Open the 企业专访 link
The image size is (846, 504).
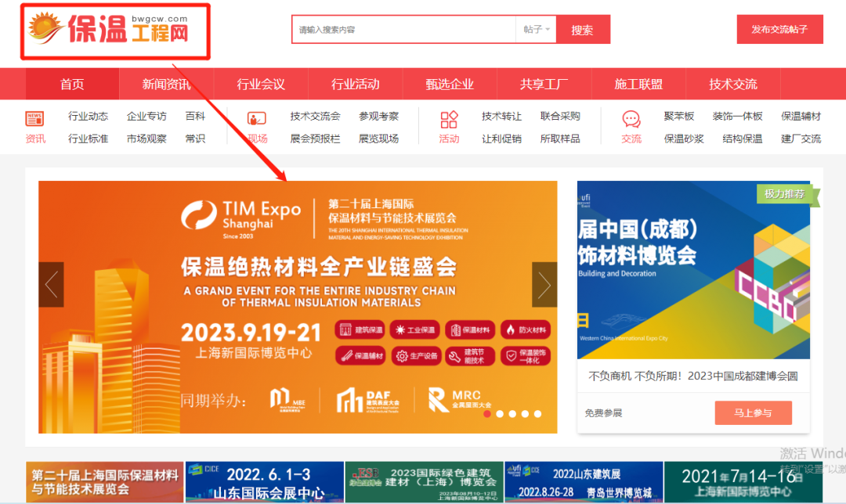coord(146,116)
